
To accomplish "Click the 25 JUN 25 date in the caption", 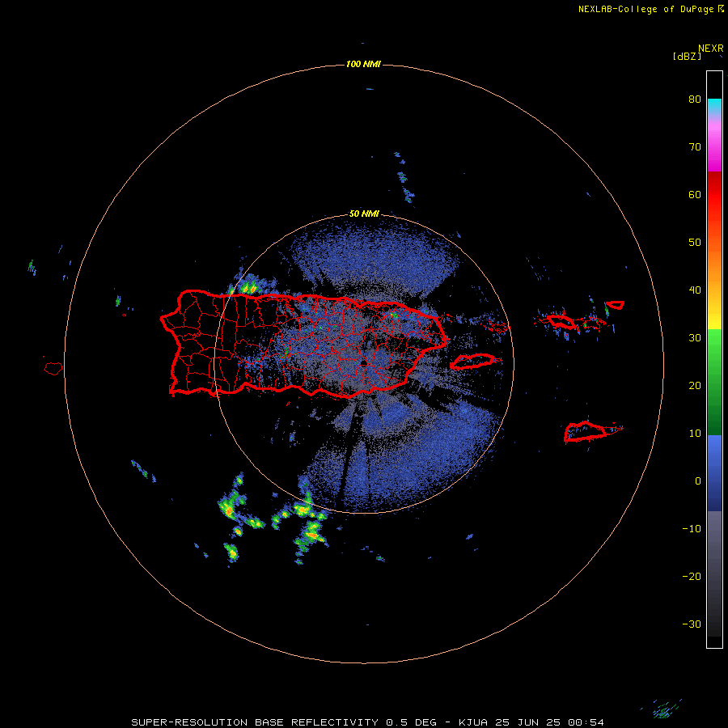I will [527, 722].
